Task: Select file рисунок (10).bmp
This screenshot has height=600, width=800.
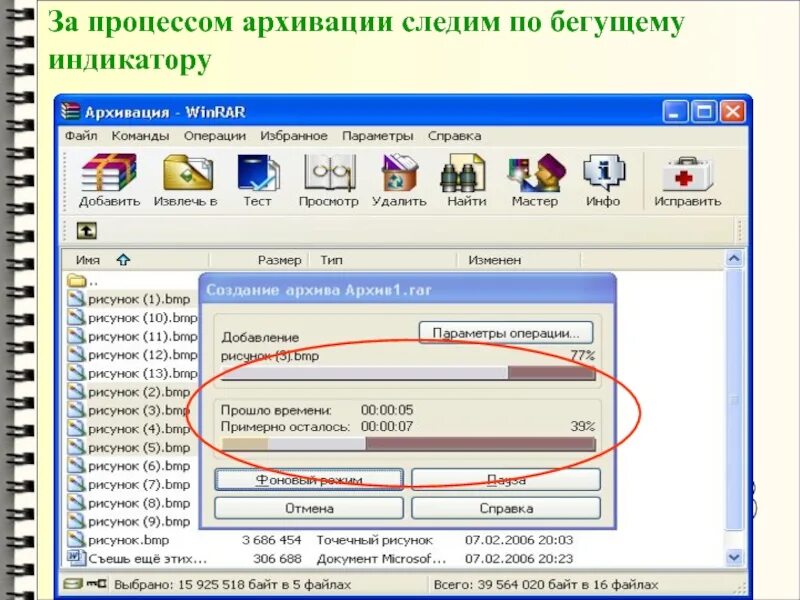Action: pos(142,317)
